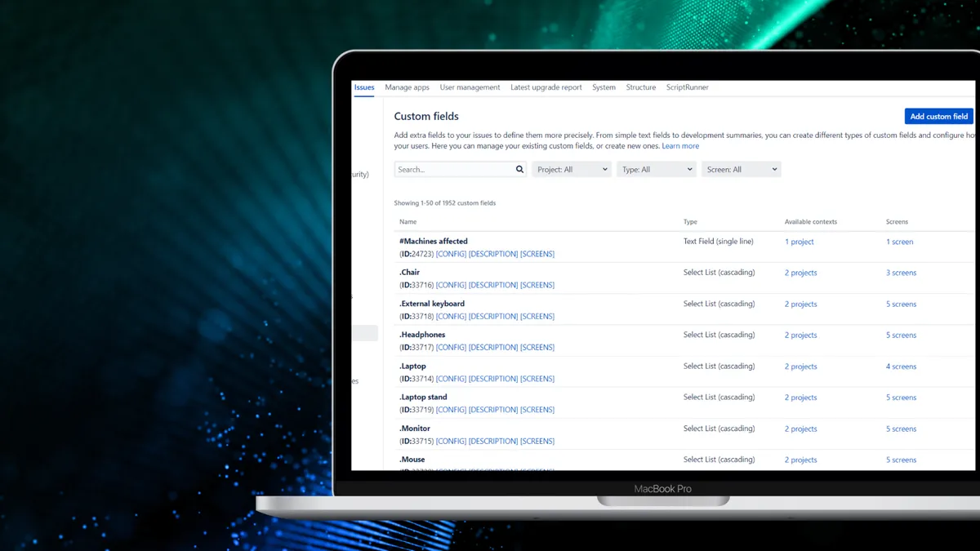Open SCREENS for #Machines affected
This screenshot has width=980, height=551.
pos(537,254)
